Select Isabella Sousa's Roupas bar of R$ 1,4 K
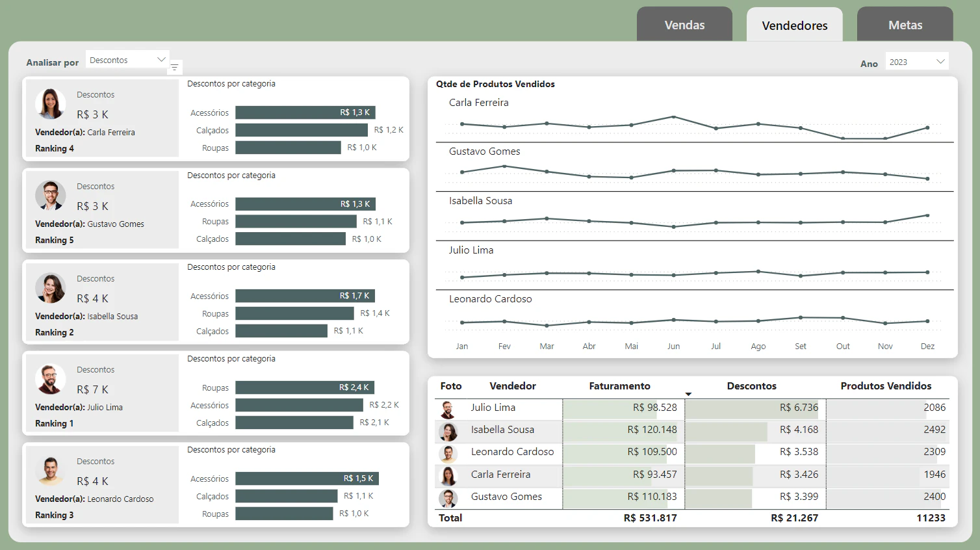 pyautogui.click(x=295, y=313)
